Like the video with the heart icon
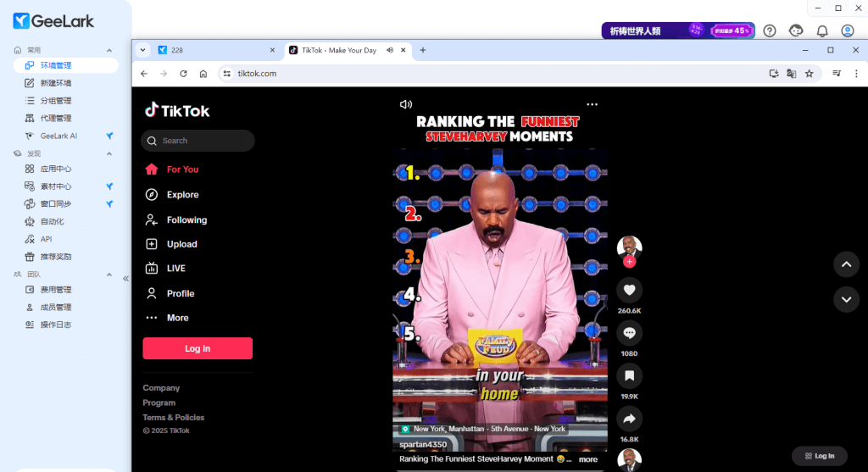The height and width of the screenshot is (472, 868). pos(629,291)
